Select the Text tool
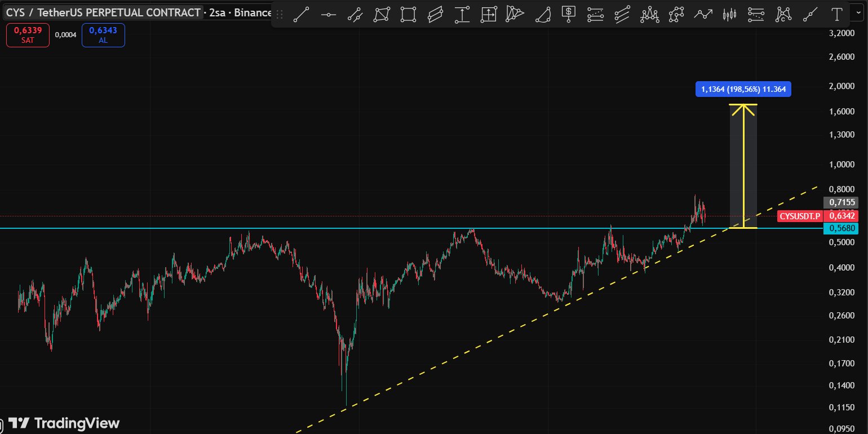Viewport: 868px width, 434px height. click(x=838, y=14)
